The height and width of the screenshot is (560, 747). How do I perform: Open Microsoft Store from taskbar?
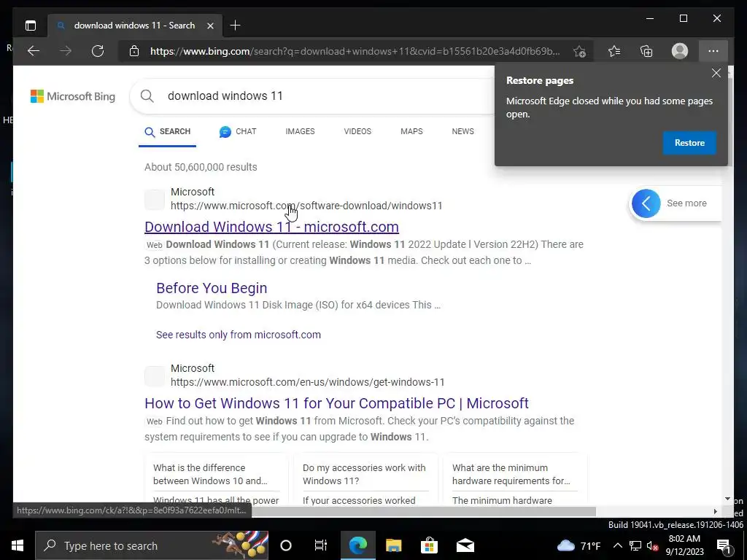[x=429, y=545]
